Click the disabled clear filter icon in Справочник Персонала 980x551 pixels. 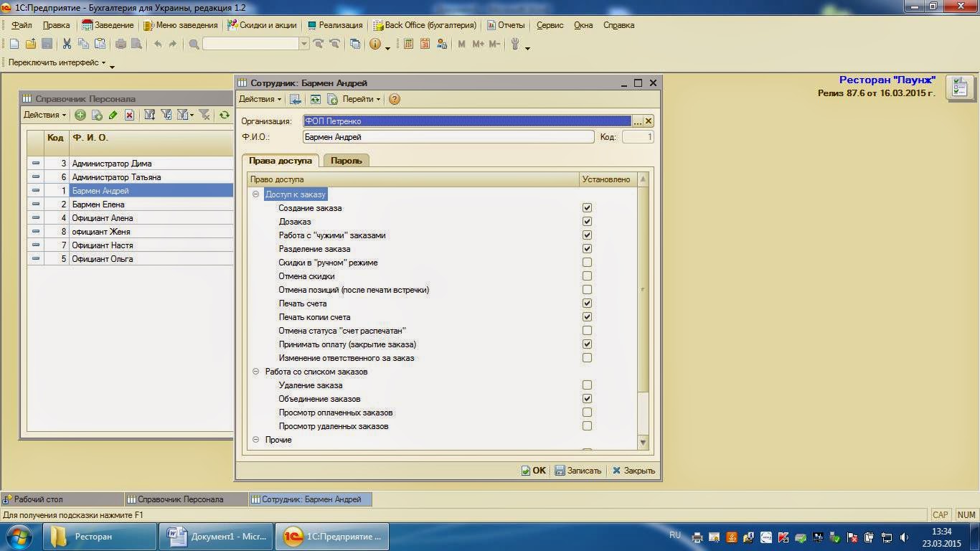(204, 115)
